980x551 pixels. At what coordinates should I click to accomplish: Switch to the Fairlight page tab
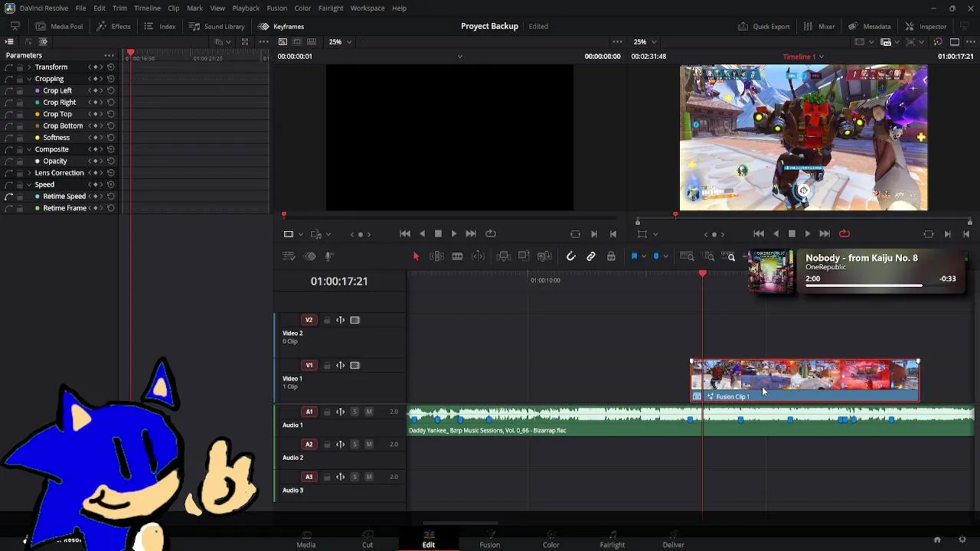coord(612,540)
